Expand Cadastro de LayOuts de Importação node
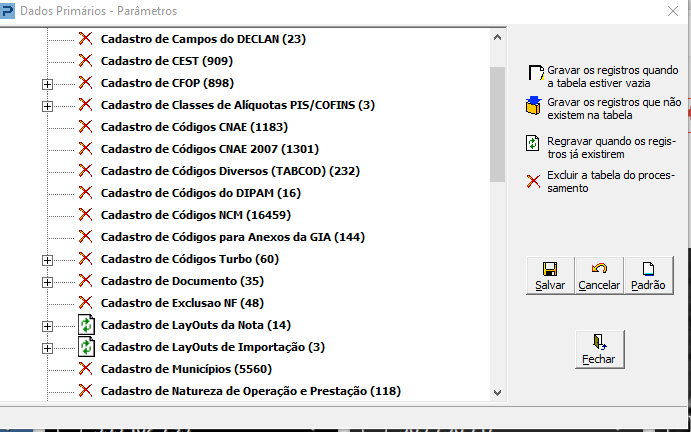The image size is (691, 432). point(47,349)
